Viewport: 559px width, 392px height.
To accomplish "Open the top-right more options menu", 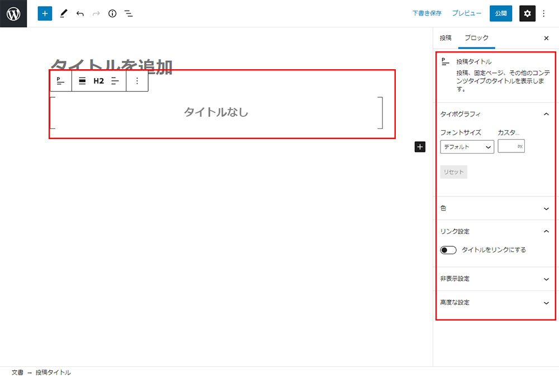I will pos(544,13).
